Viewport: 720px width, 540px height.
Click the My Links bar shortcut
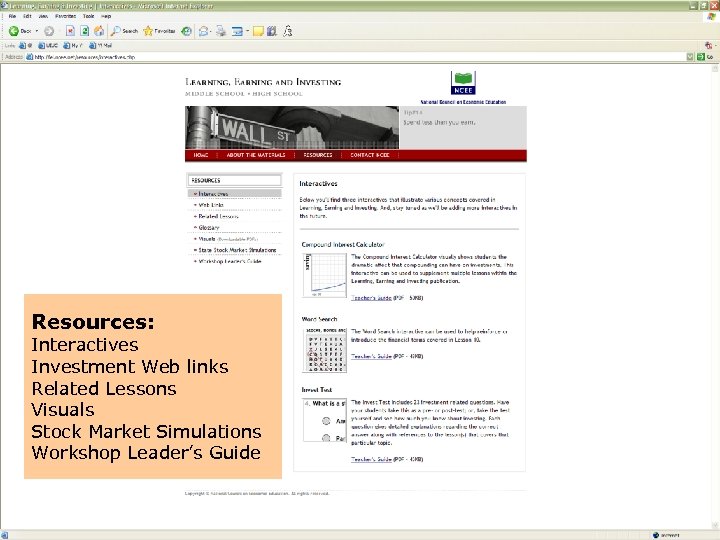pos(73,45)
